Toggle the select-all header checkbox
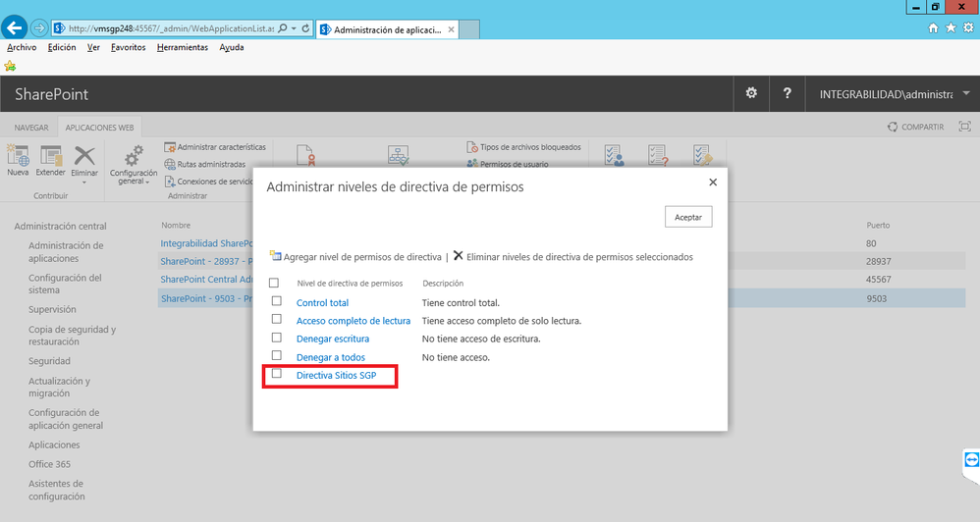This screenshot has width=980, height=522. pyautogui.click(x=274, y=283)
